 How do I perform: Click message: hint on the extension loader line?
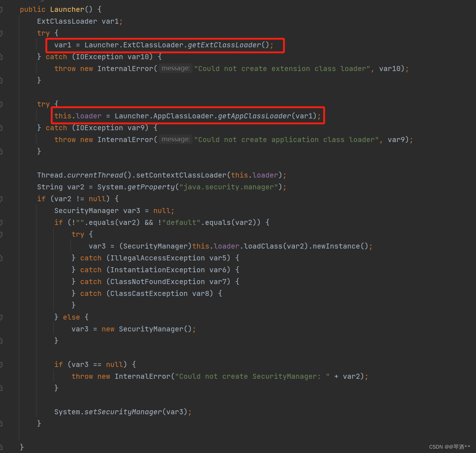(176, 68)
